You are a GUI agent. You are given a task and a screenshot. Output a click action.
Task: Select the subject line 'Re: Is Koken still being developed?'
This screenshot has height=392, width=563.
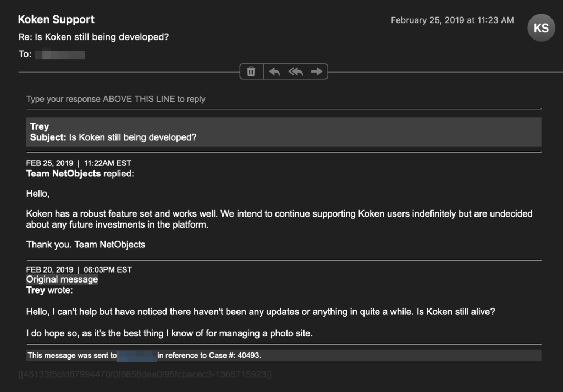93,37
